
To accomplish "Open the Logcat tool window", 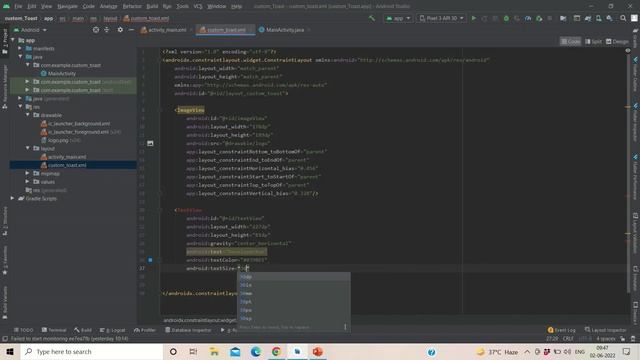I will 113,330.
